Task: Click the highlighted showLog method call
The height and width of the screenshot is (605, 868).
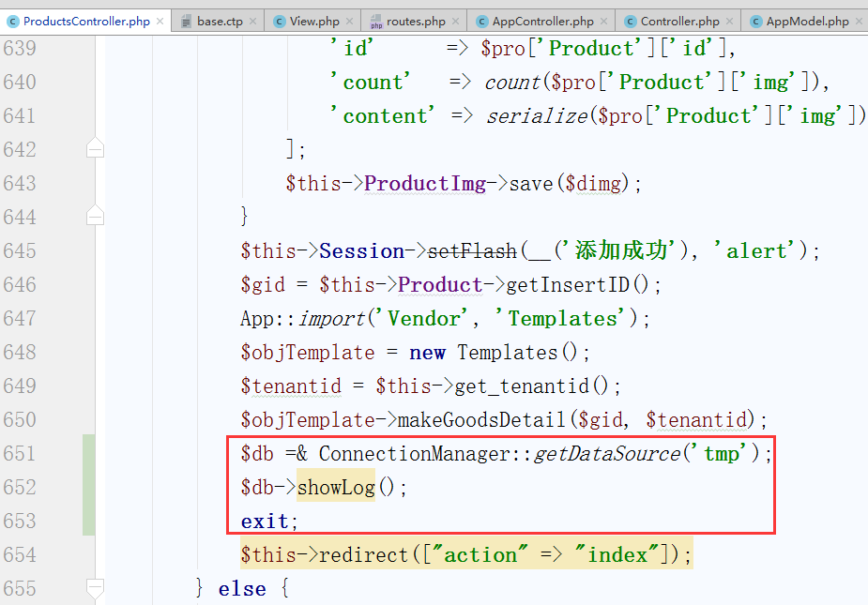Action: pyautogui.click(x=335, y=488)
